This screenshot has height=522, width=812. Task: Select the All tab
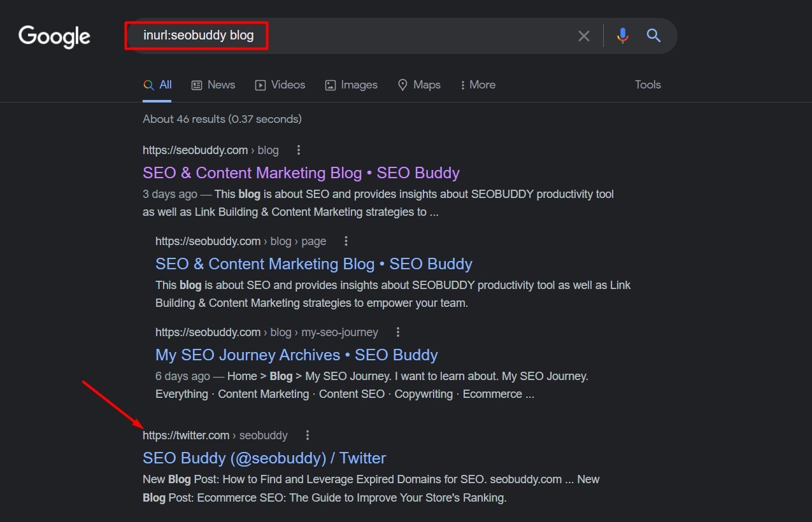[x=157, y=85]
